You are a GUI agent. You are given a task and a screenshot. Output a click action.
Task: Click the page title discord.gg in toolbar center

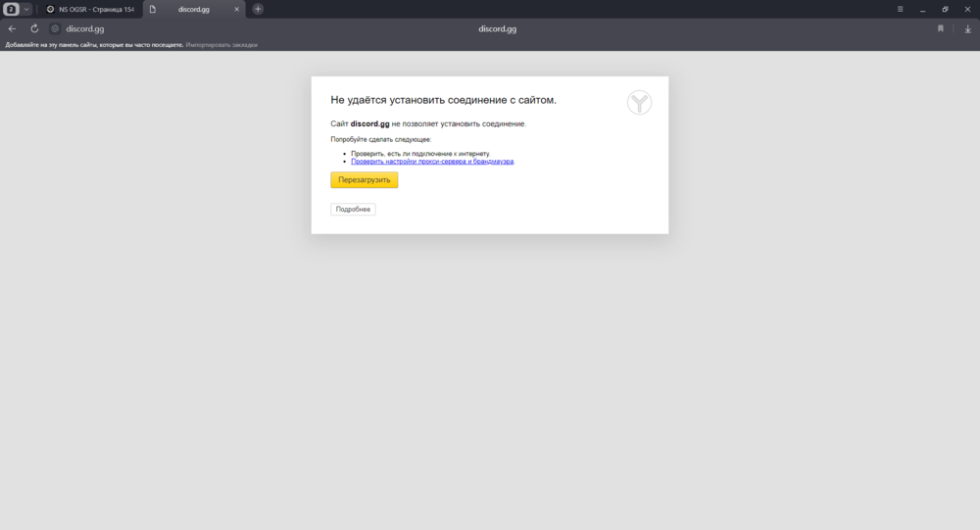(x=498, y=28)
